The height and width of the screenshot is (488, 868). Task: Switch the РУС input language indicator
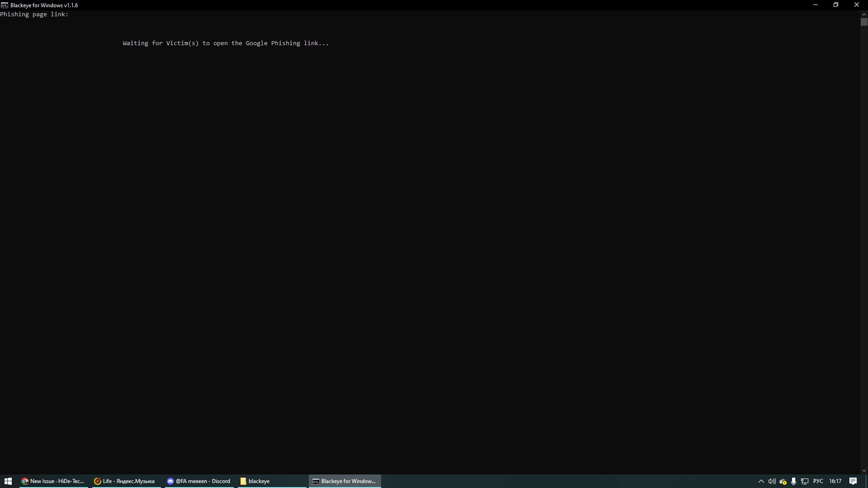(818, 481)
